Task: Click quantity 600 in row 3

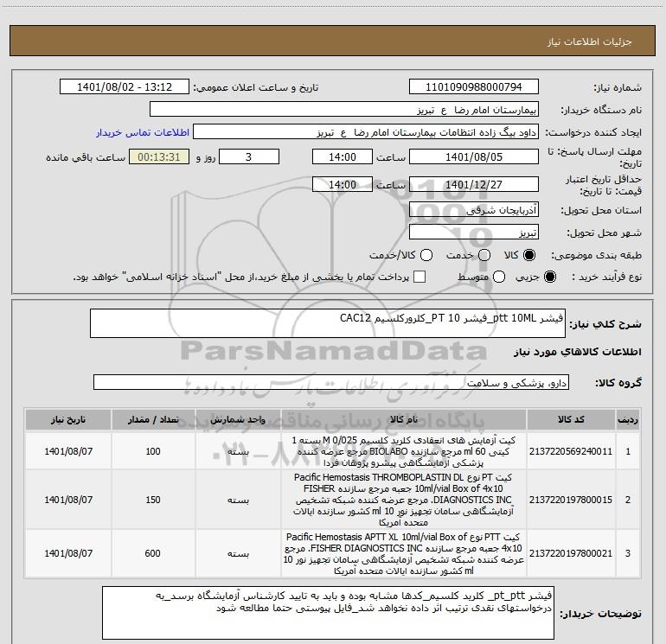Action: [153, 553]
